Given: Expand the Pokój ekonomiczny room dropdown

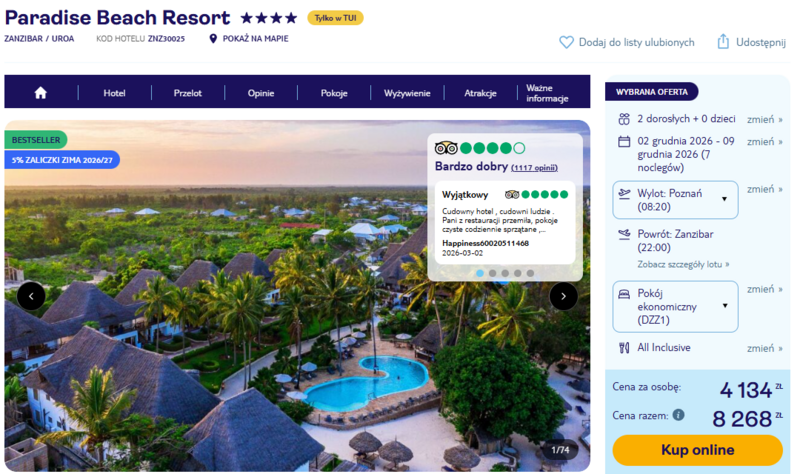Looking at the screenshot, I should 675,307.
